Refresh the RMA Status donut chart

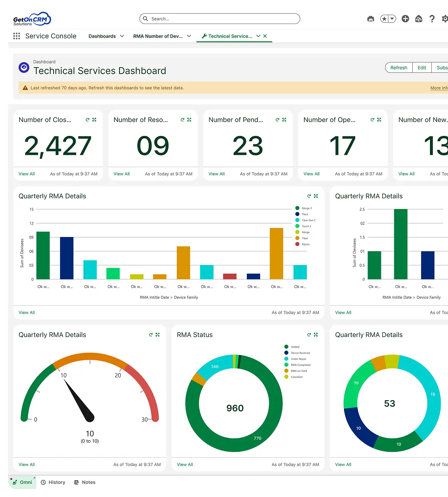point(308,335)
